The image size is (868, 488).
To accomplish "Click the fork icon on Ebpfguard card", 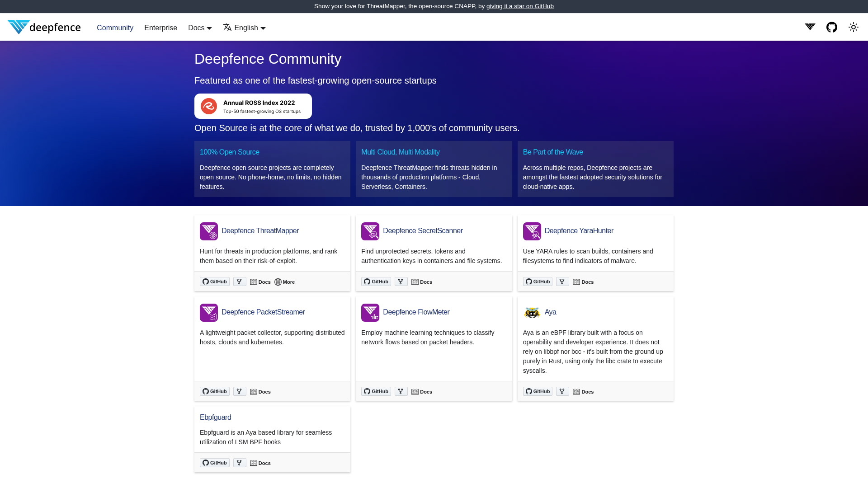I will coord(239,462).
